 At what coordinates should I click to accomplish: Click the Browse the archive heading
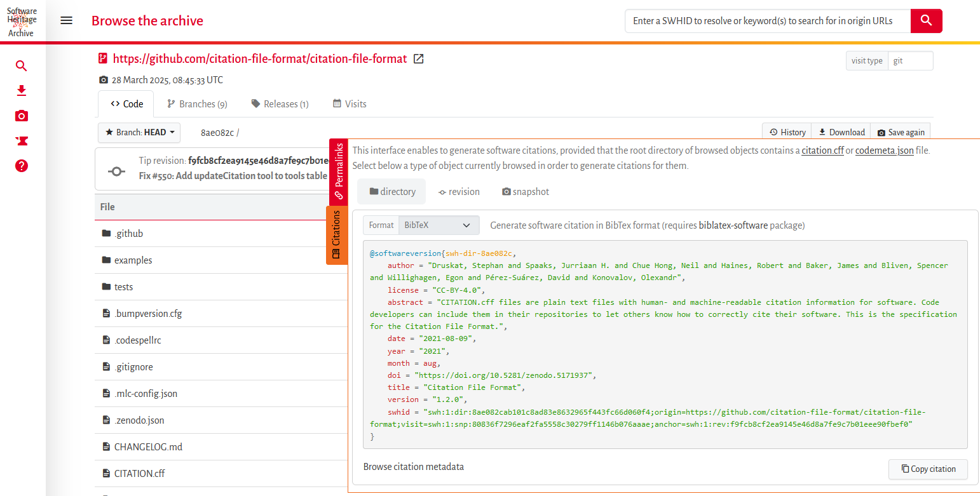pos(147,21)
